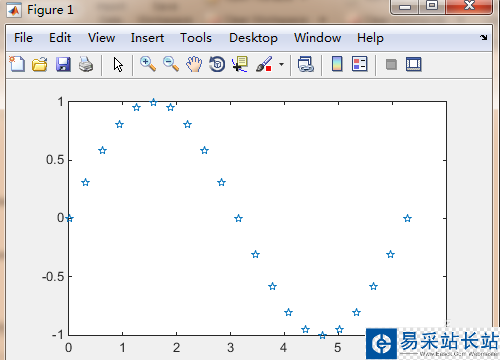This screenshot has height=360, width=500.
Task: Click the y-axis label -0.5
Action: (x=53, y=276)
